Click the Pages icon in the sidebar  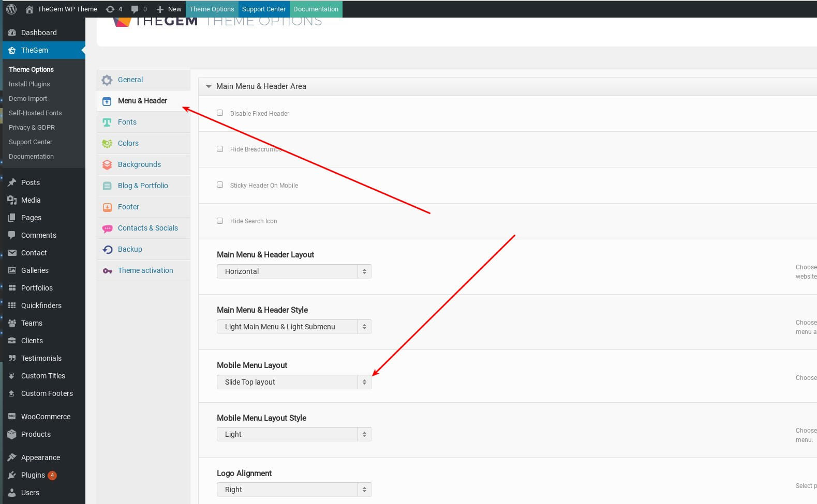[12, 218]
